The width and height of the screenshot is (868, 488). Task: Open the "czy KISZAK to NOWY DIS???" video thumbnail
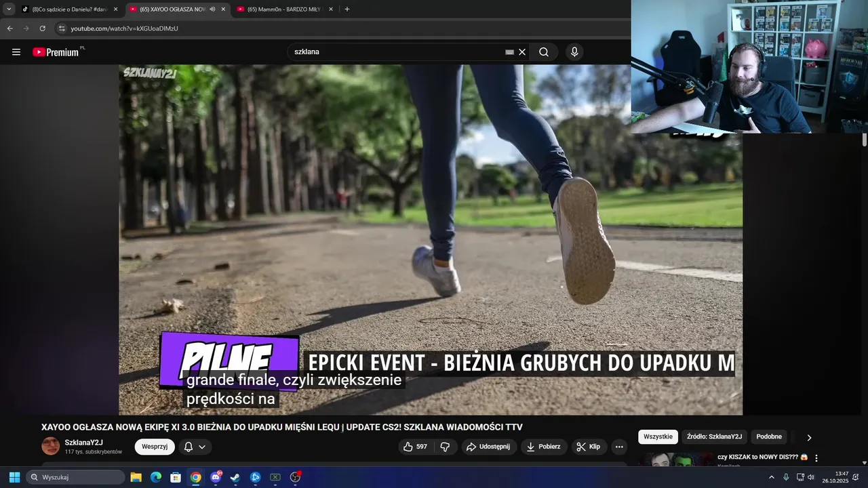point(675,460)
